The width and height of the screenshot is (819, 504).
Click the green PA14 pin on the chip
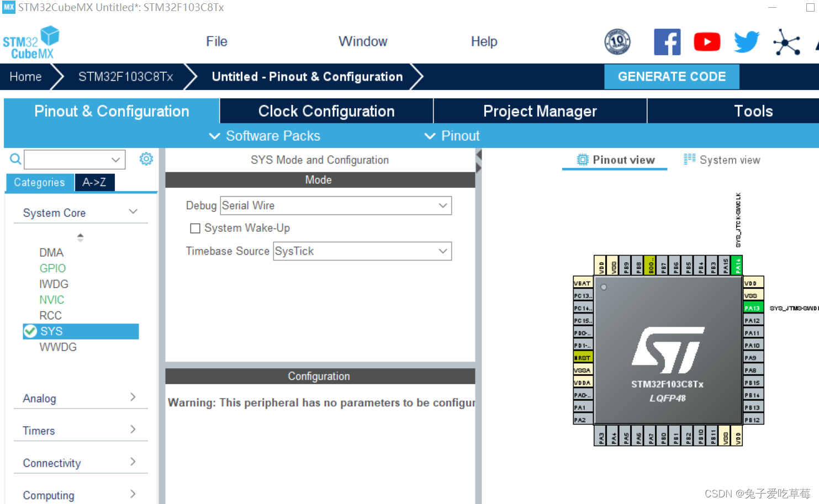(737, 266)
